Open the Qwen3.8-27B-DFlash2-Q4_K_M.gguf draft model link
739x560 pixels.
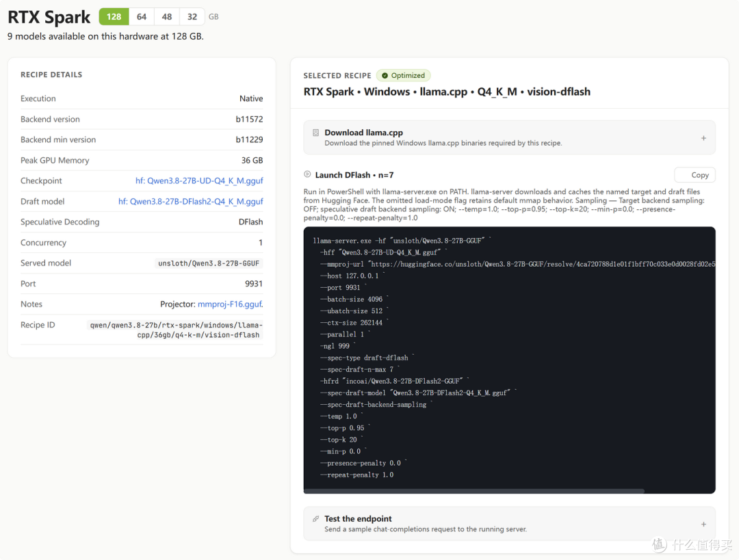point(190,202)
